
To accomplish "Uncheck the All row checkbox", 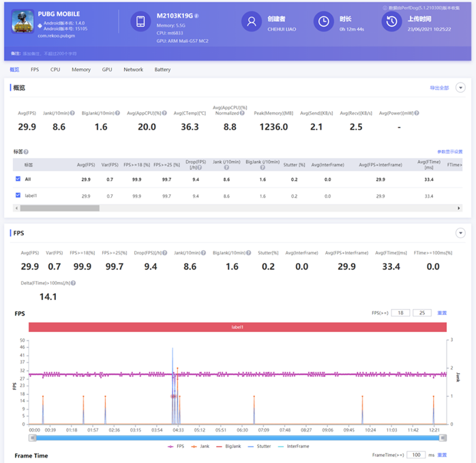I will tap(18, 179).
